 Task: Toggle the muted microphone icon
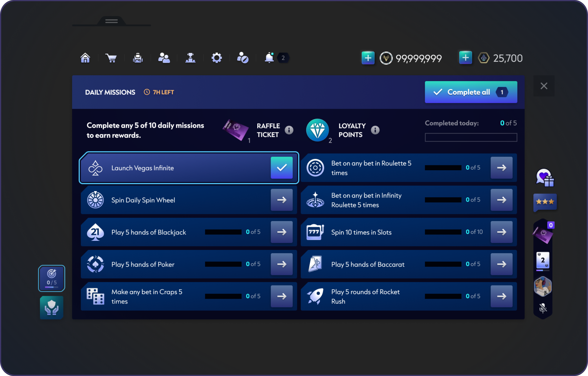[x=543, y=308]
